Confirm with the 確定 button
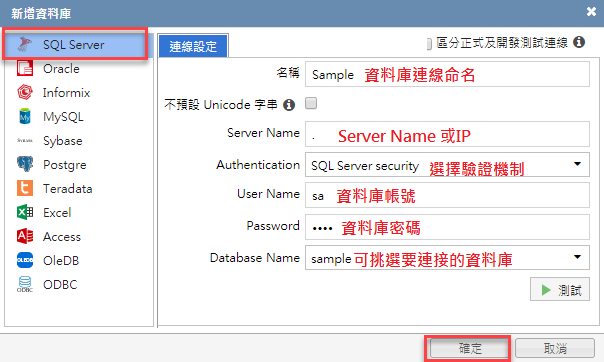Screen dimensions: 604x362 coord(470,349)
